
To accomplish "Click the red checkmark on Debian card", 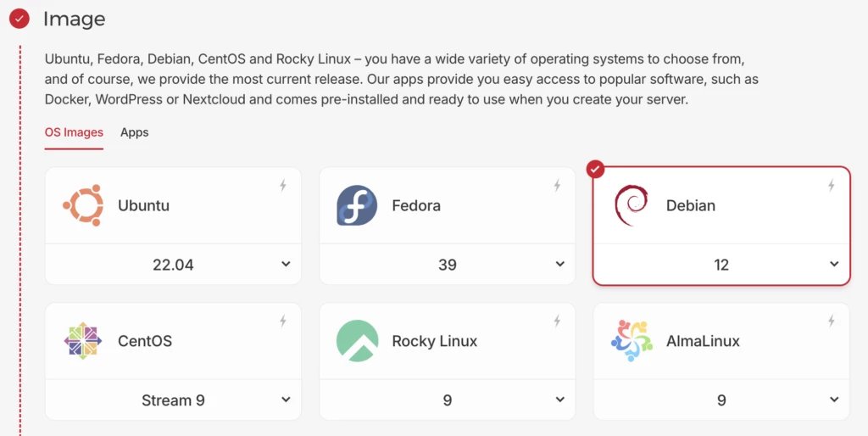I will click(x=596, y=170).
